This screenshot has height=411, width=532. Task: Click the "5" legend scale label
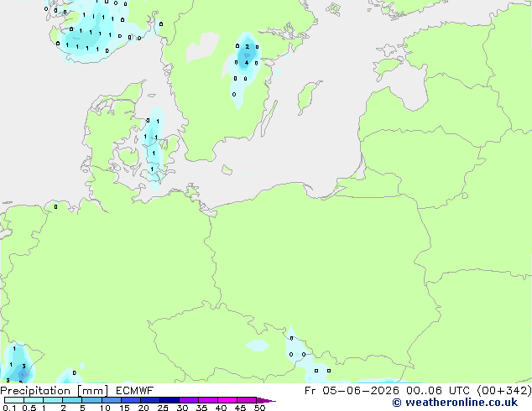(82, 408)
